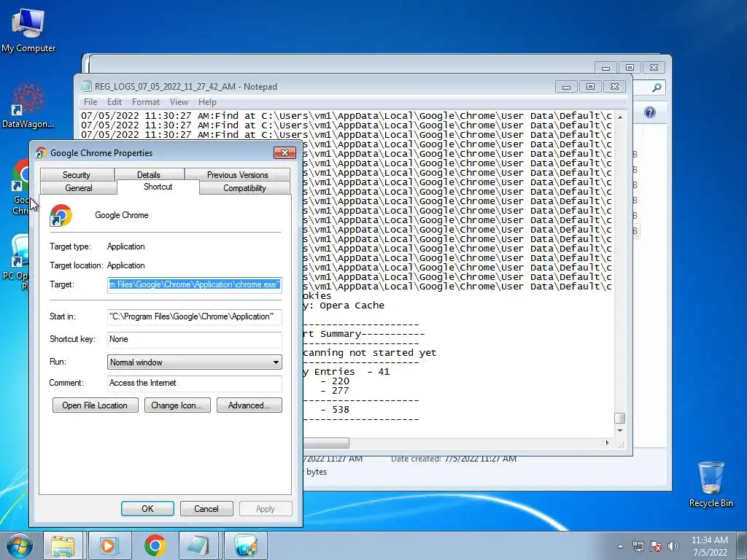The height and width of the screenshot is (560, 747).
Task: Click the large Chrome shortcut icon in Properties
Action: pyautogui.click(x=61, y=215)
